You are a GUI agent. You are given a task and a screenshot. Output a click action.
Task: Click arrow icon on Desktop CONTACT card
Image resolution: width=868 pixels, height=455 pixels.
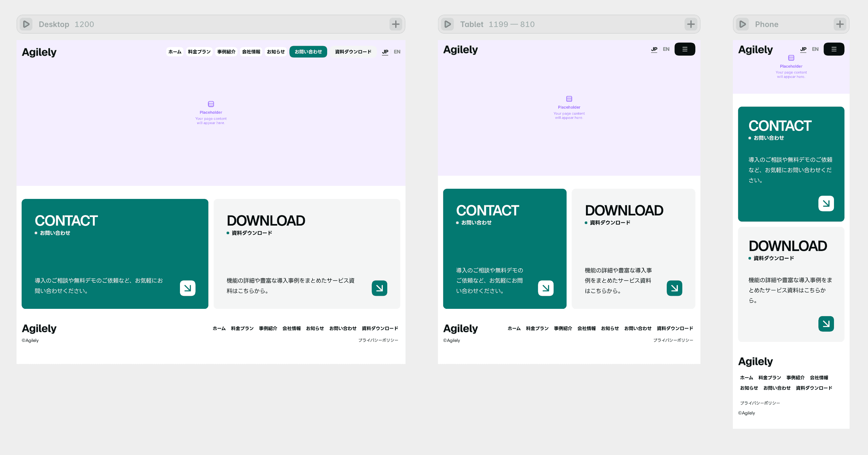[x=188, y=288]
